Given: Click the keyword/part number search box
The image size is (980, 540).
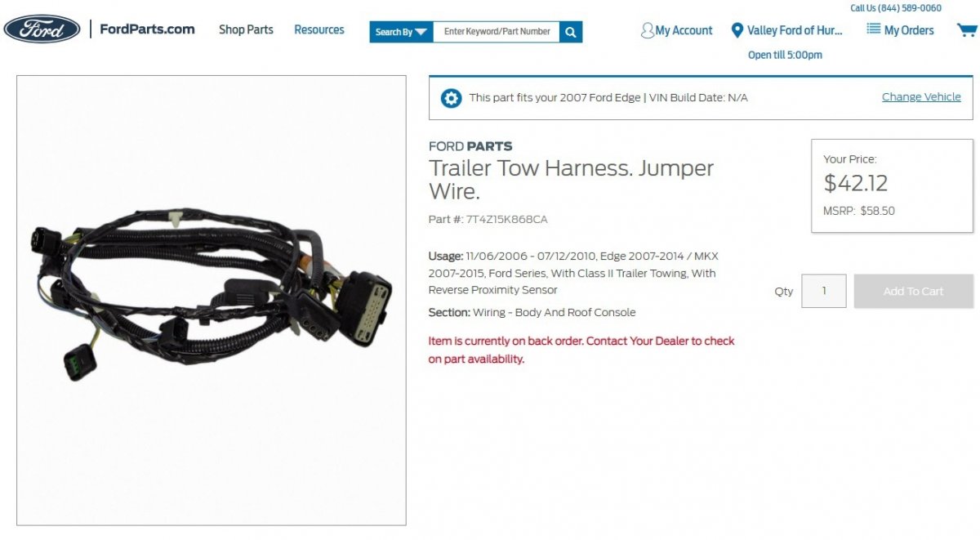Looking at the screenshot, I should pyautogui.click(x=497, y=32).
